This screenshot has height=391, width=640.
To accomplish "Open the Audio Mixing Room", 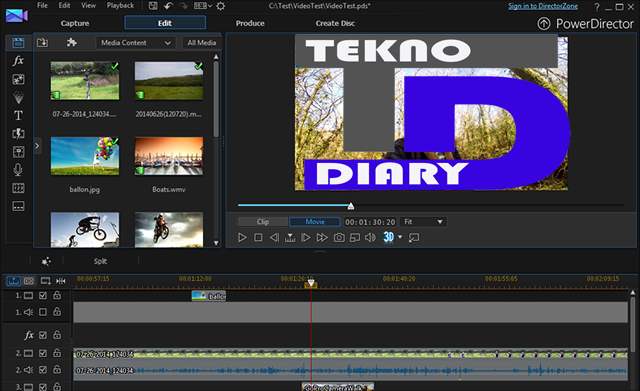I will click(18, 152).
